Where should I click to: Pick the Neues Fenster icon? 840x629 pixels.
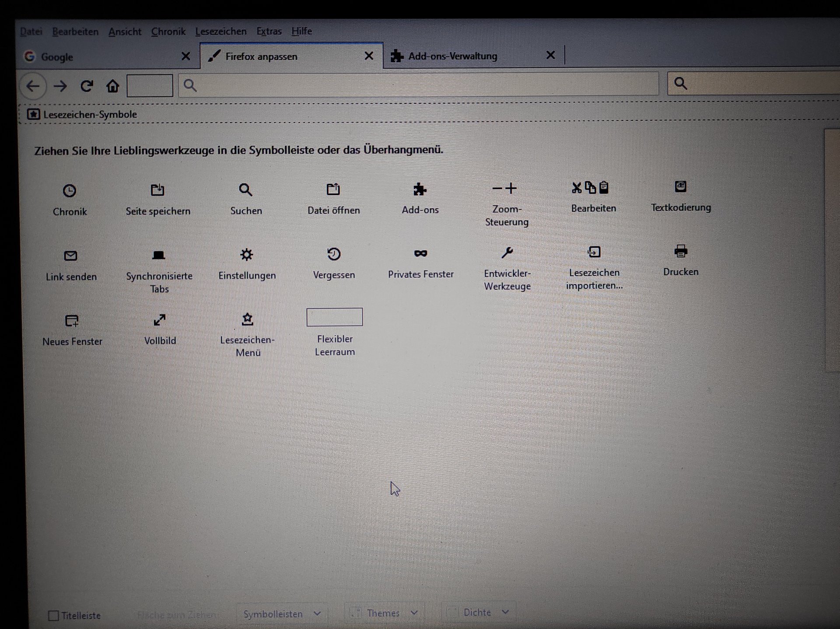click(72, 321)
